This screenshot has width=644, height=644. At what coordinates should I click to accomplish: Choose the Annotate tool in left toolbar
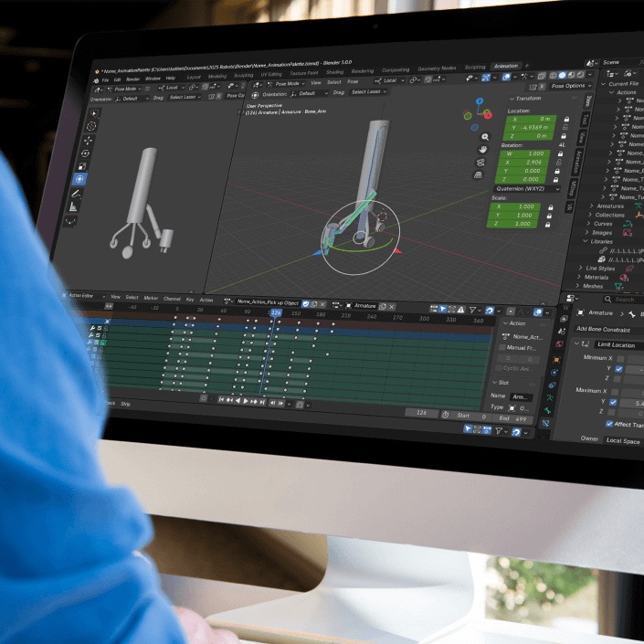pos(76,194)
